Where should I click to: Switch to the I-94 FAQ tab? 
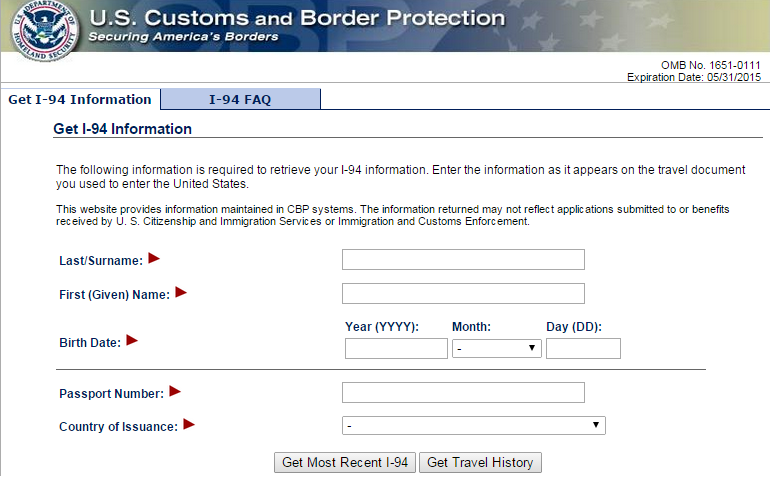click(x=240, y=99)
